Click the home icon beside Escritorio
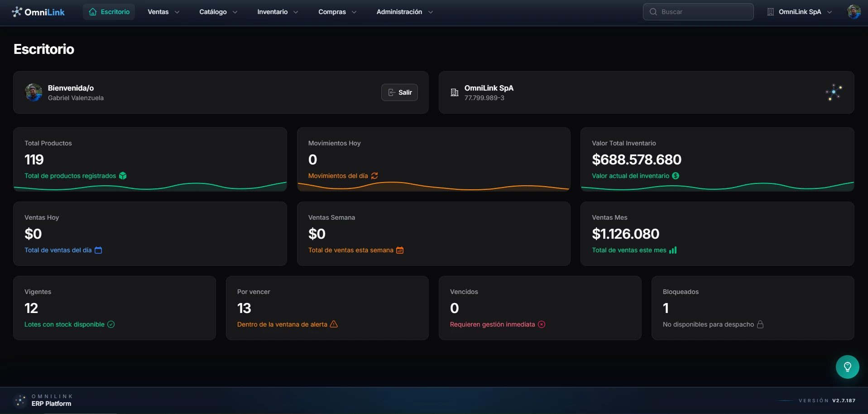Screen dimensions: 868x414 [x=93, y=12]
